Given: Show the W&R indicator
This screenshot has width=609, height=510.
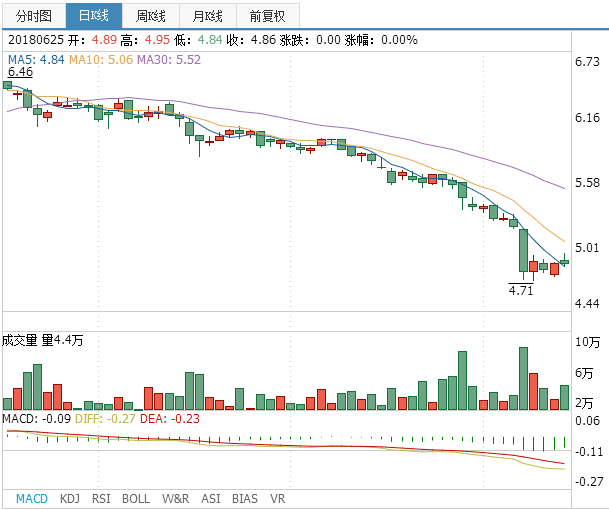Looking at the screenshot, I should point(176,498).
